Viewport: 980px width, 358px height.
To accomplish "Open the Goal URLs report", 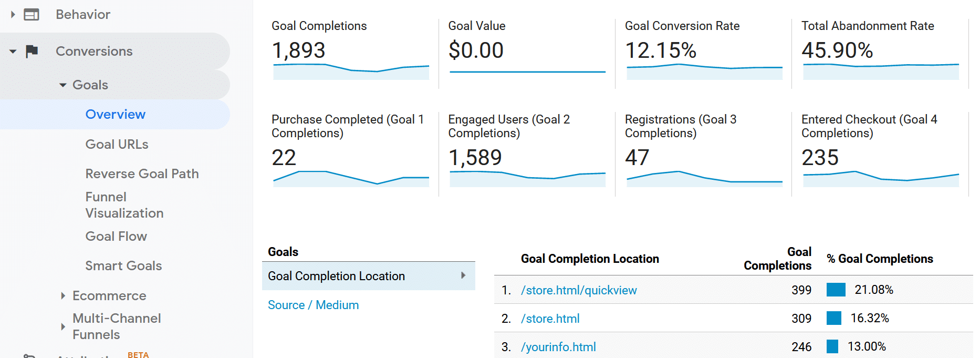I will [x=117, y=144].
